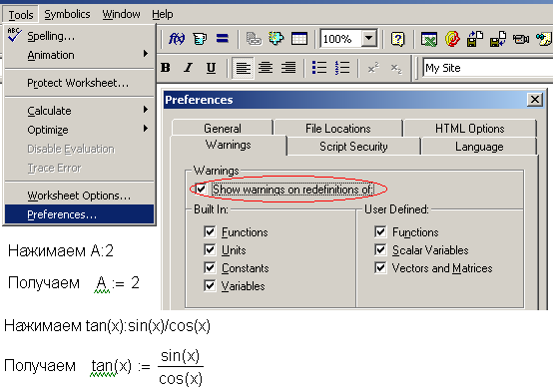Click the Excel component icon
This screenshot has height=392, width=553.
[429, 39]
